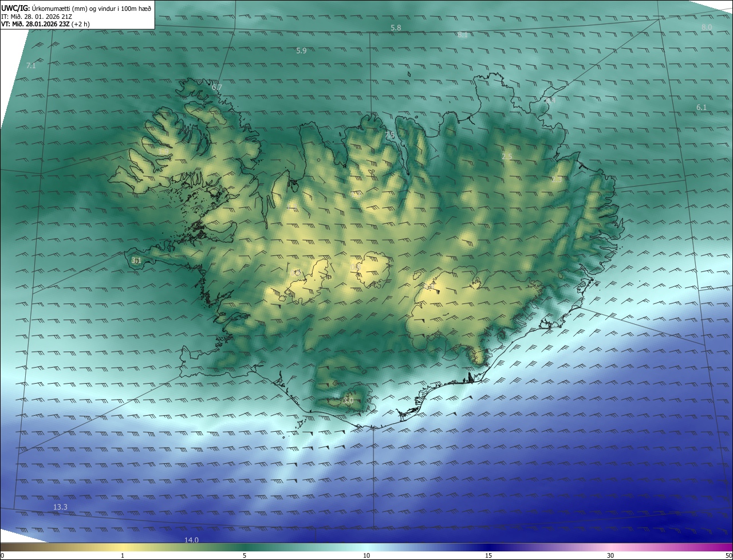Click the 10 tick on the color scale
The image size is (733, 560).
click(366, 555)
